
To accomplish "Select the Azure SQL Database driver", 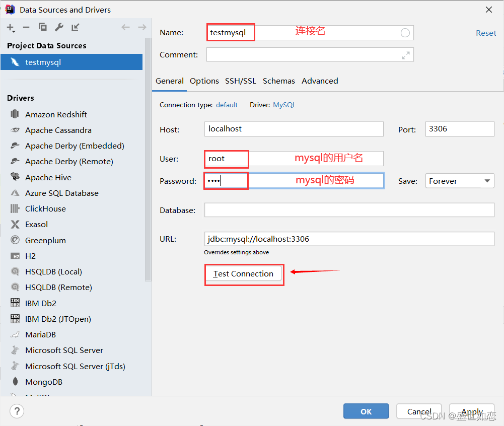I will click(62, 193).
